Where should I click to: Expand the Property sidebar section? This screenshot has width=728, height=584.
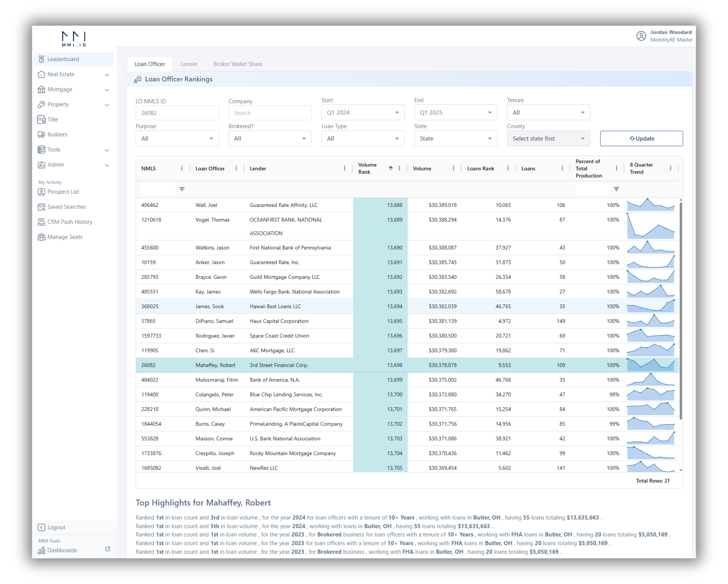(107, 105)
